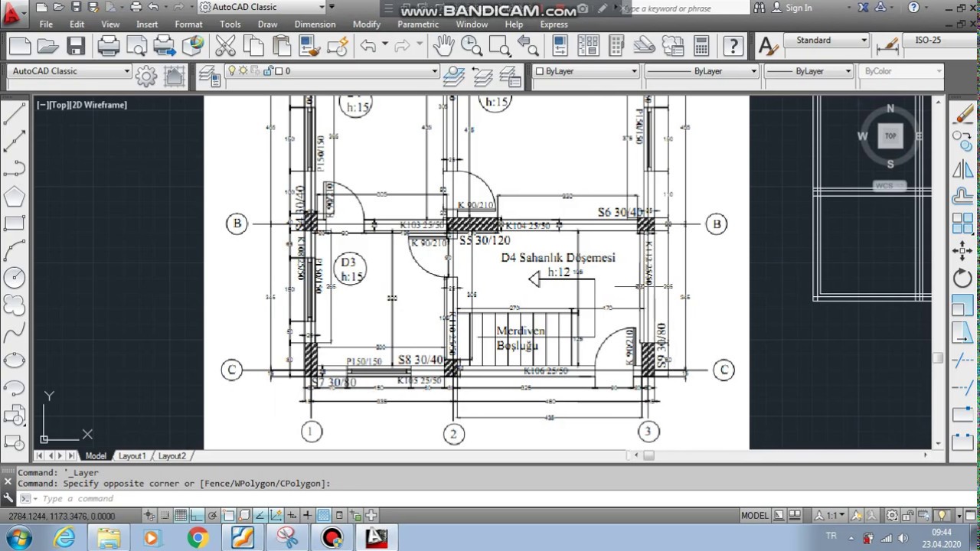Open the QuickCalc calculator icon

pyautogui.click(x=701, y=46)
